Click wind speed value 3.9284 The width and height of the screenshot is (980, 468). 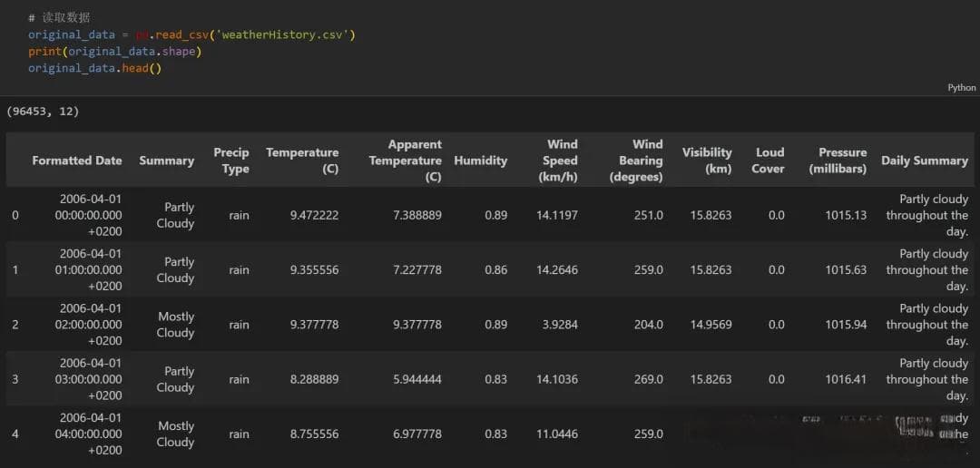point(561,325)
